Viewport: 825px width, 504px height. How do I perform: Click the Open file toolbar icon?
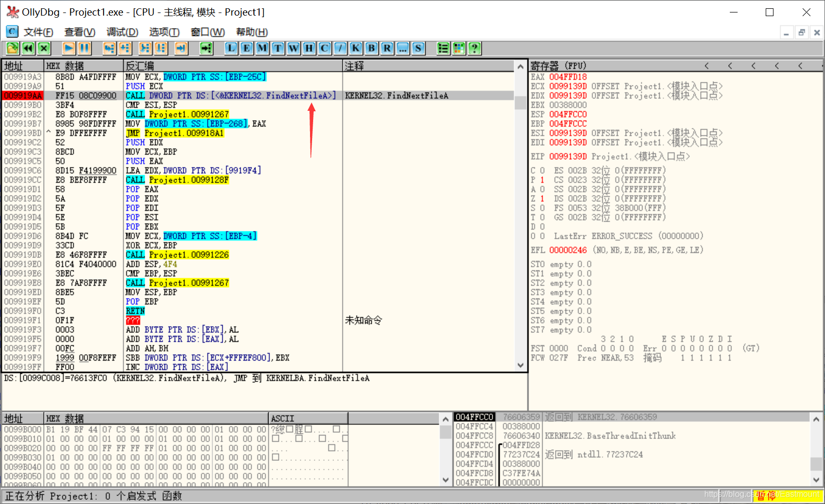click(12, 48)
